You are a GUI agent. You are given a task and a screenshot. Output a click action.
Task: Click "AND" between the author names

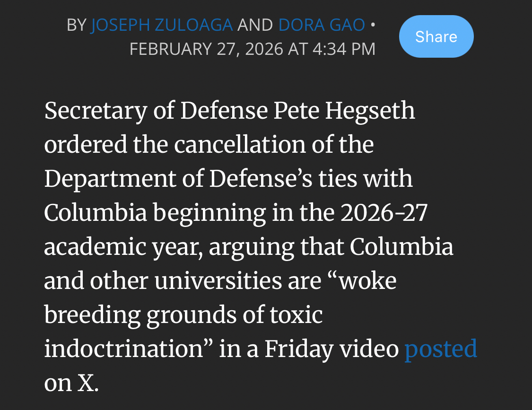click(255, 25)
